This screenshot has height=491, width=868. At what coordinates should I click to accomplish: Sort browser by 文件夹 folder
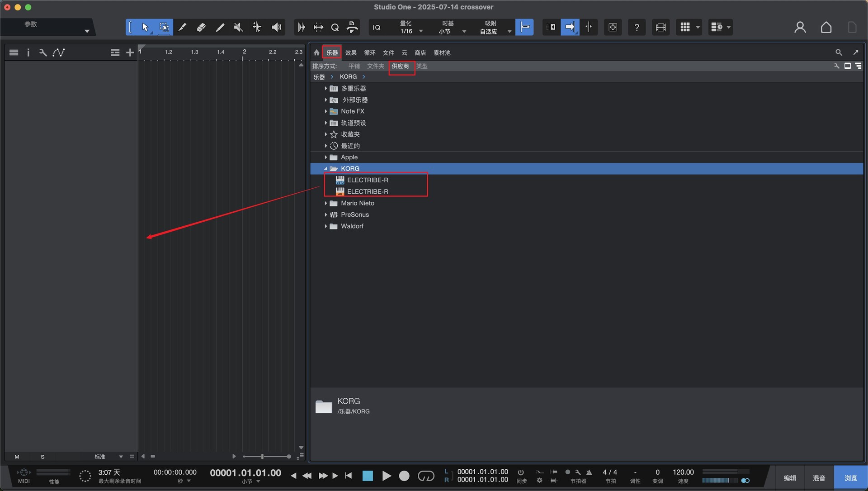375,66
